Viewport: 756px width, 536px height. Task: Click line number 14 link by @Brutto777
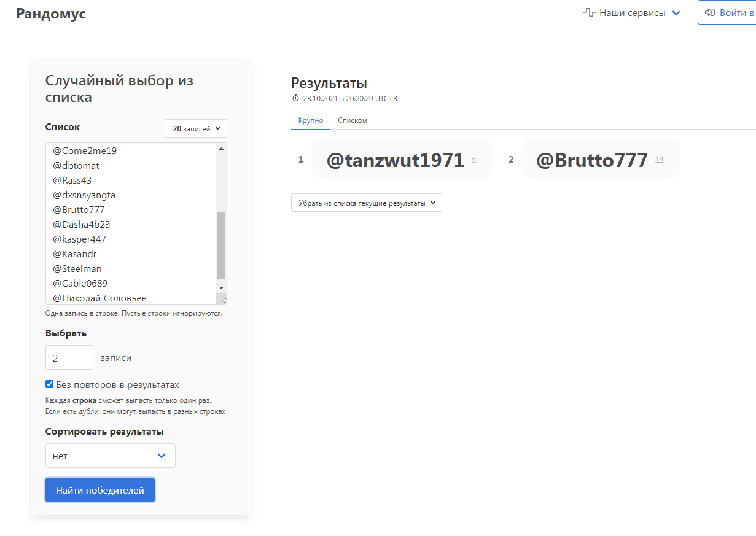[660, 160]
